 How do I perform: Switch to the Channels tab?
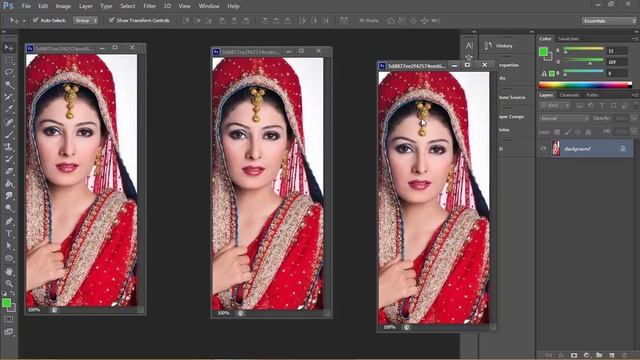[569, 95]
